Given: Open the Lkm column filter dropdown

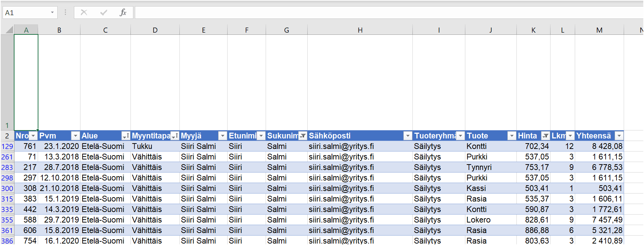Looking at the screenshot, I should coord(570,136).
